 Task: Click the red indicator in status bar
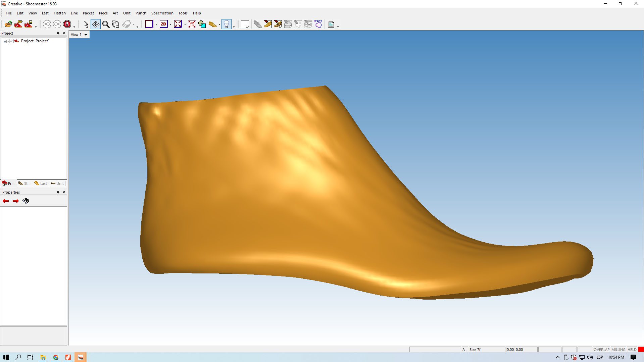coord(641,349)
